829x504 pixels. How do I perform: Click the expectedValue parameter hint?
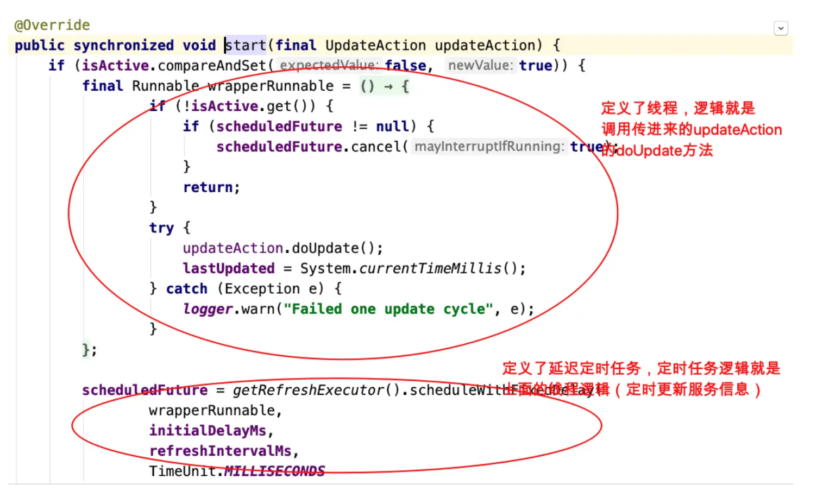click(x=328, y=66)
